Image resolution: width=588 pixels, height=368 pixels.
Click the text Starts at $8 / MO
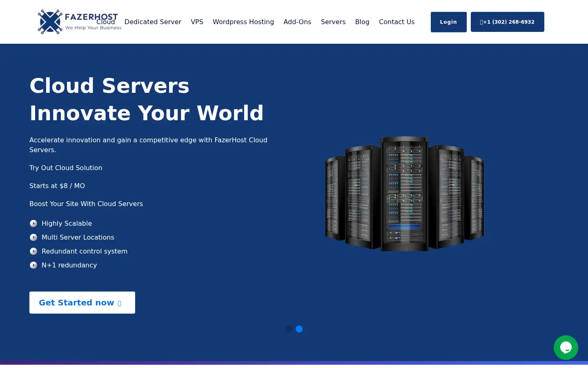point(57,186)
